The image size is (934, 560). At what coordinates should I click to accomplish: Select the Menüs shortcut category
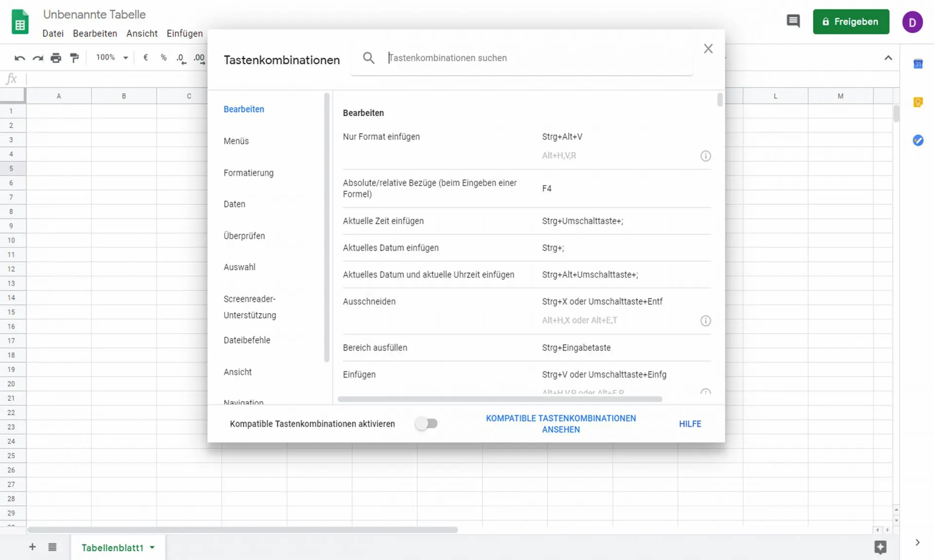[x=236, y=141]
